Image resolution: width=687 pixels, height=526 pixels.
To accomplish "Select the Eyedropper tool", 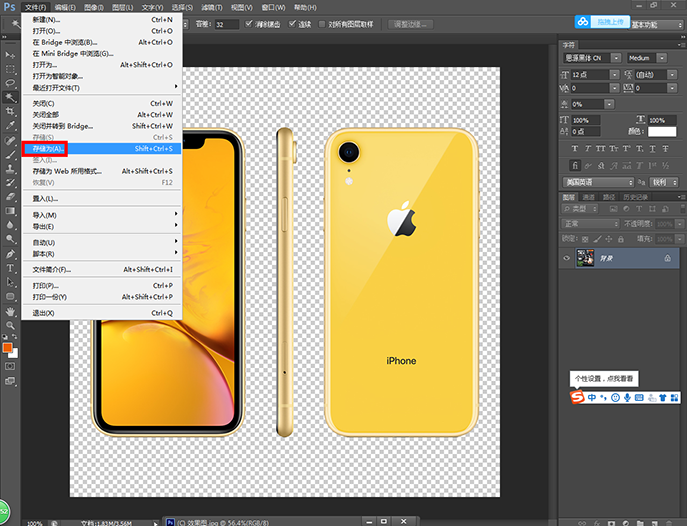I will 10,125.
